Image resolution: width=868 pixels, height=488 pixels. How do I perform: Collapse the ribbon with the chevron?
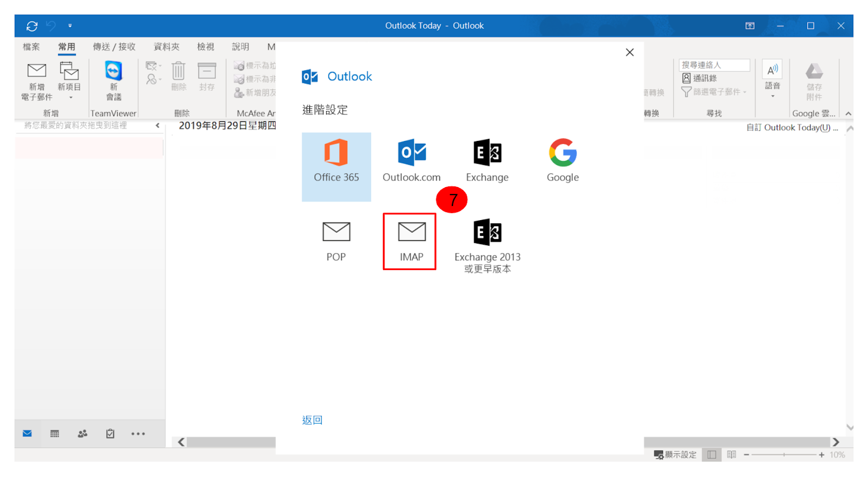pyautogui.click(x=848, y=113)
